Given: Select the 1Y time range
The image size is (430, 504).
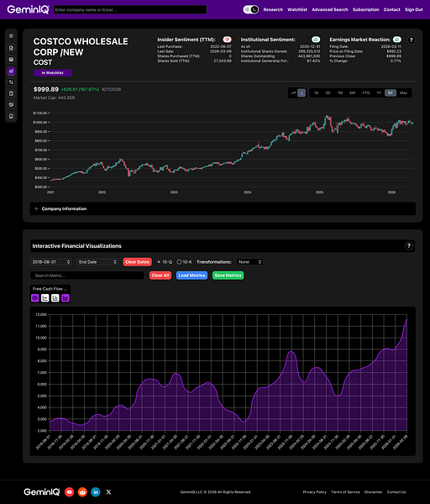Looking at the screenshot, I should coord(379,93).
